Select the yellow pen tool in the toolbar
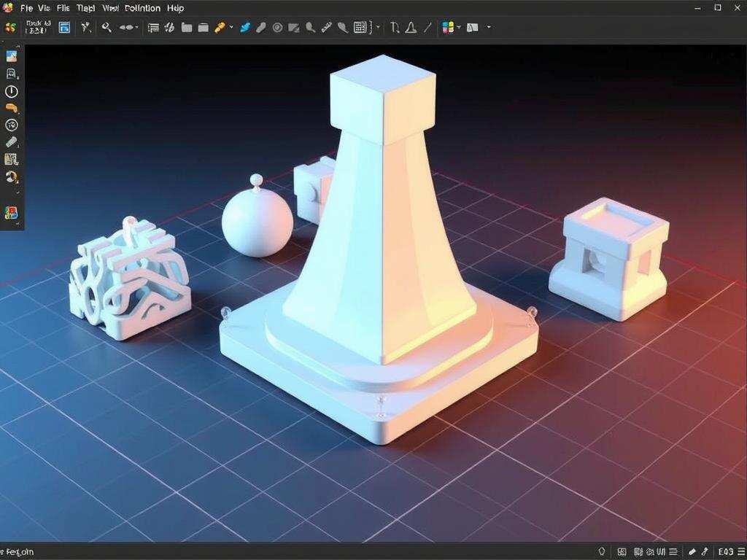Image resolution: width=747 pixels, height=560 pixels. 218,28
